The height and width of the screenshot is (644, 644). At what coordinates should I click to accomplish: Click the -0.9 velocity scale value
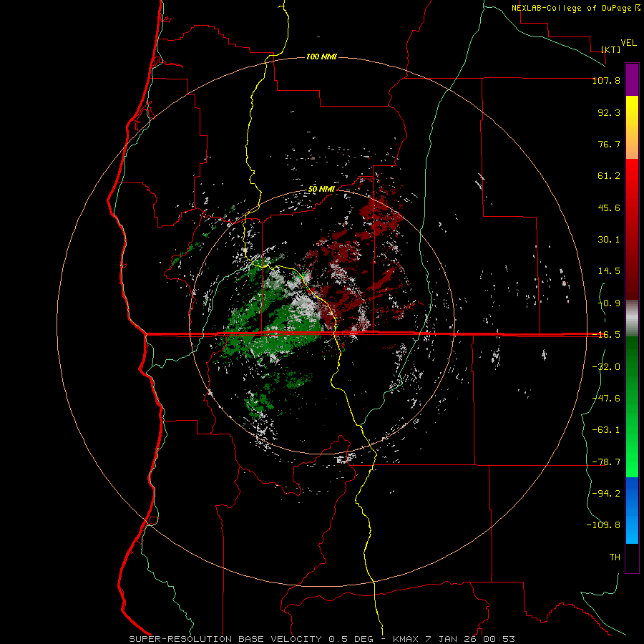tap(609, 303)
